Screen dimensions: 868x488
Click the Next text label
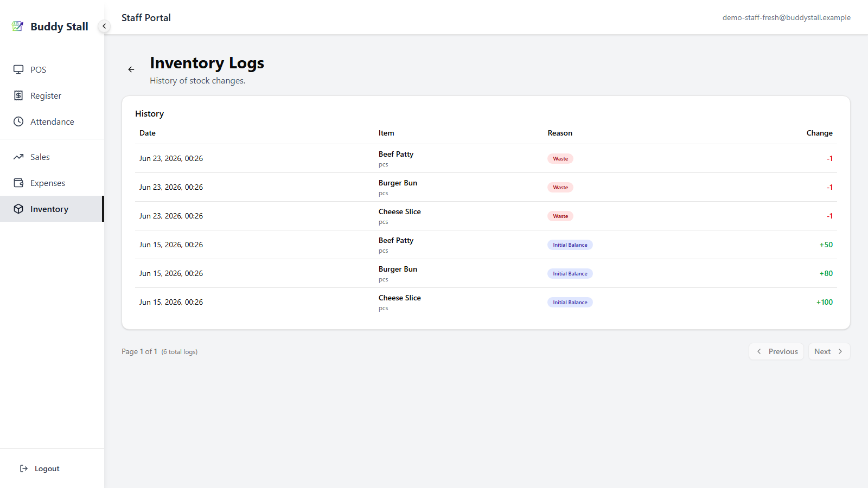pos(822,351)
